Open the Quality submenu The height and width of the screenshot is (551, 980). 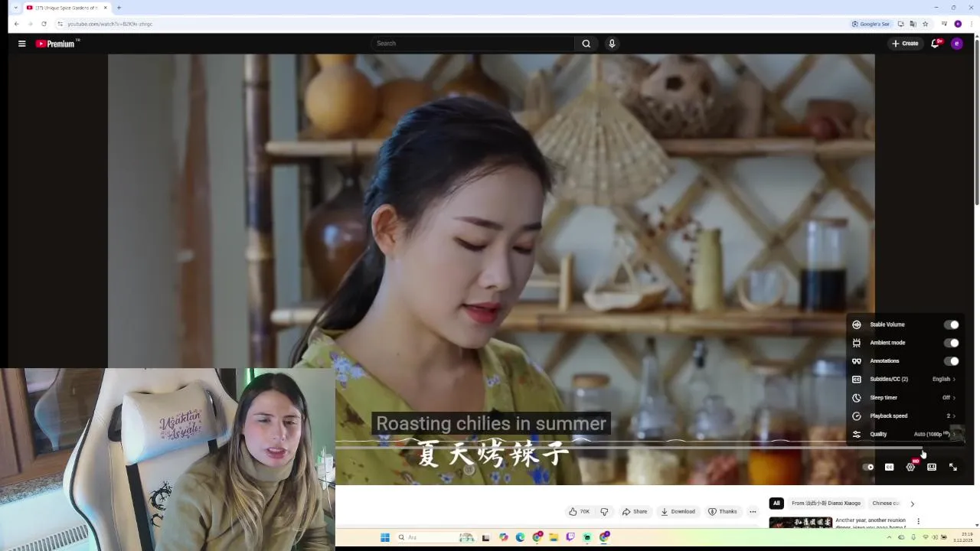[x=904, y=434]
